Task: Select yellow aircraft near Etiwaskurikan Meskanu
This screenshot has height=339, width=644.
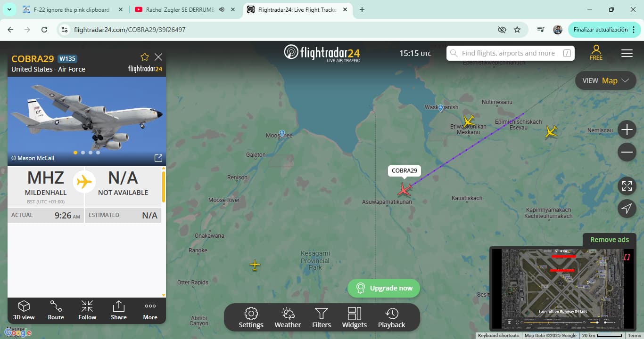Action: click(x=468, y=121)
